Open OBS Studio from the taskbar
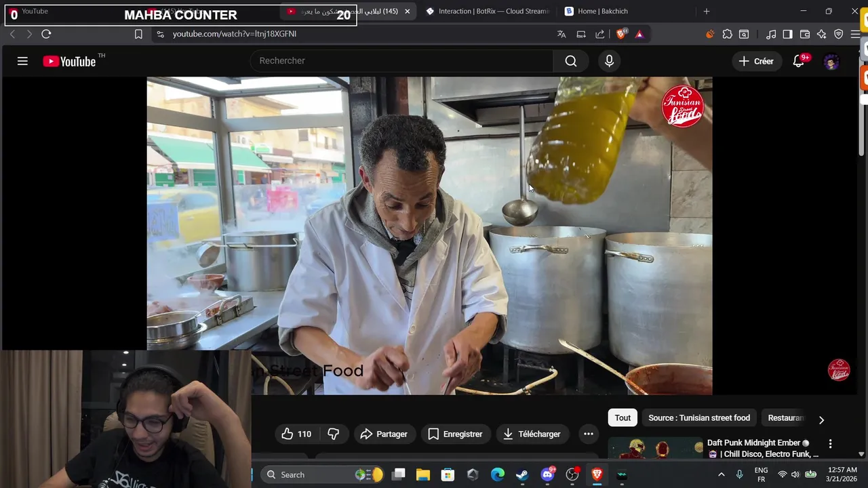868x488 pixels. click(572, 474)
